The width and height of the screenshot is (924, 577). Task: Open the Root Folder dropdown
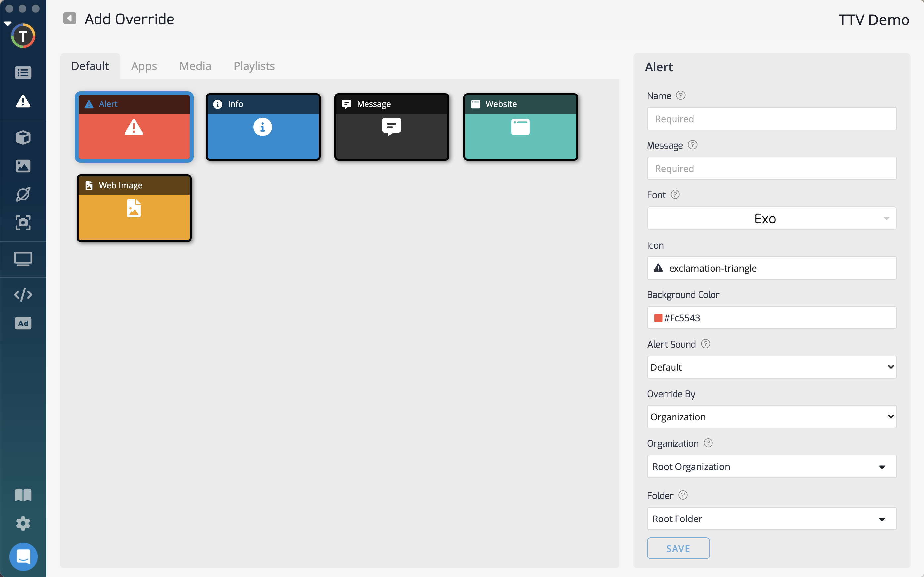pos(771,519)
